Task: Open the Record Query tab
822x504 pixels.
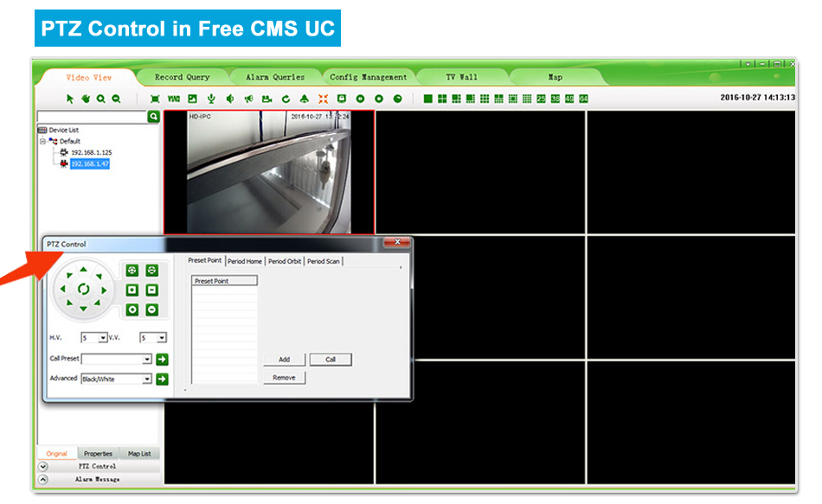Action: tap(182, 77)
